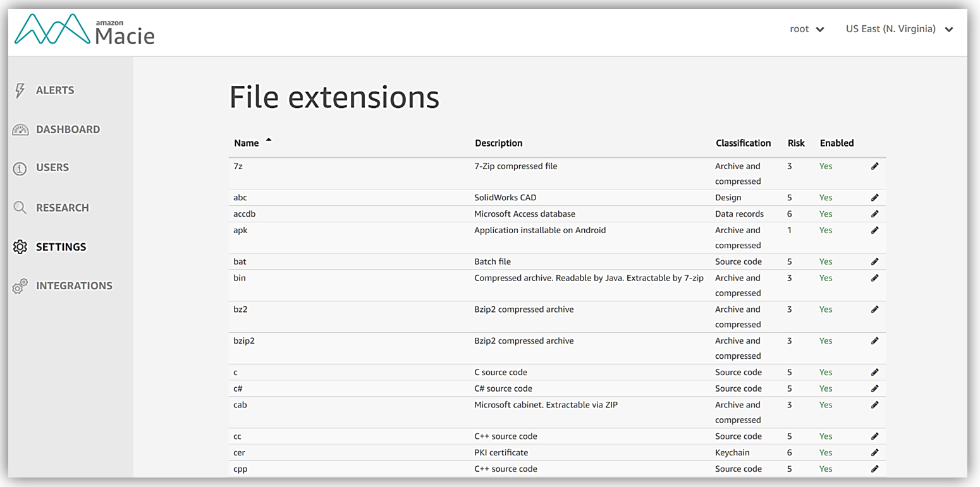The image size is (980, 487).
Task: Click pencil icon for accdb extension
Action: pos(874,214)
